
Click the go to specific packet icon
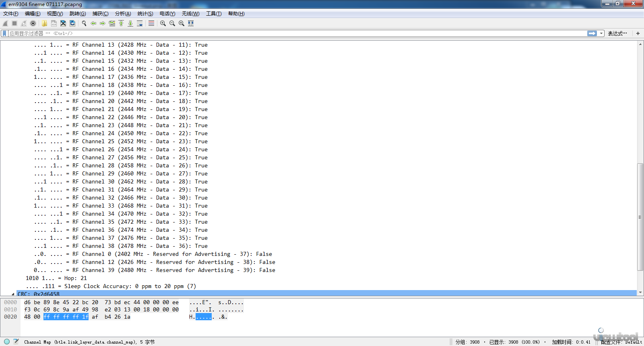pos(112,23)
